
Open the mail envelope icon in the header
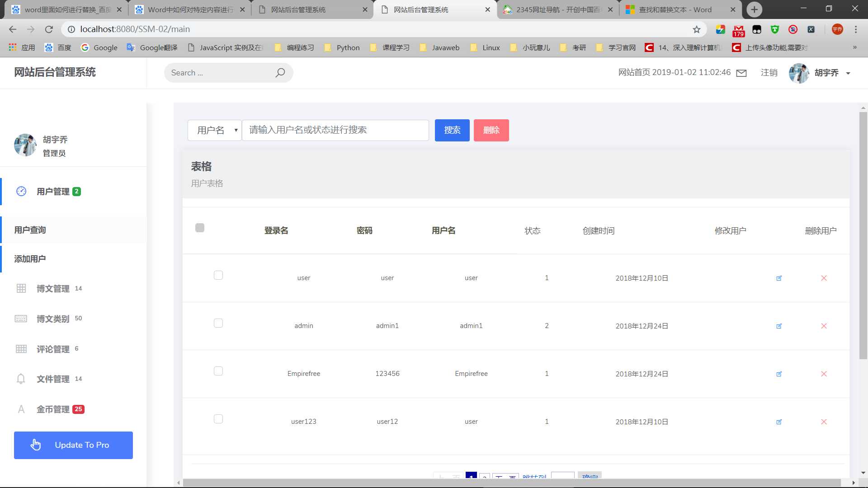coord(741,73)
